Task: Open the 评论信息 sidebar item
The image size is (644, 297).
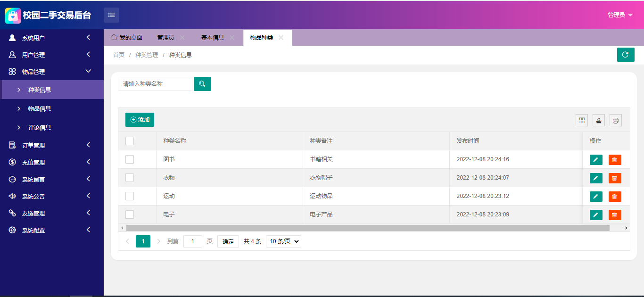Action: tap(53, 127)
